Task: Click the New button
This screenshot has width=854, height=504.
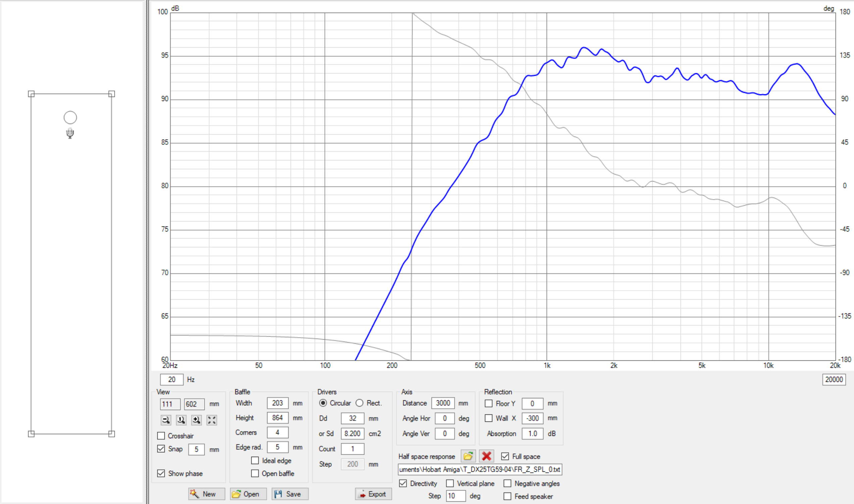Action: coord(207,494)
